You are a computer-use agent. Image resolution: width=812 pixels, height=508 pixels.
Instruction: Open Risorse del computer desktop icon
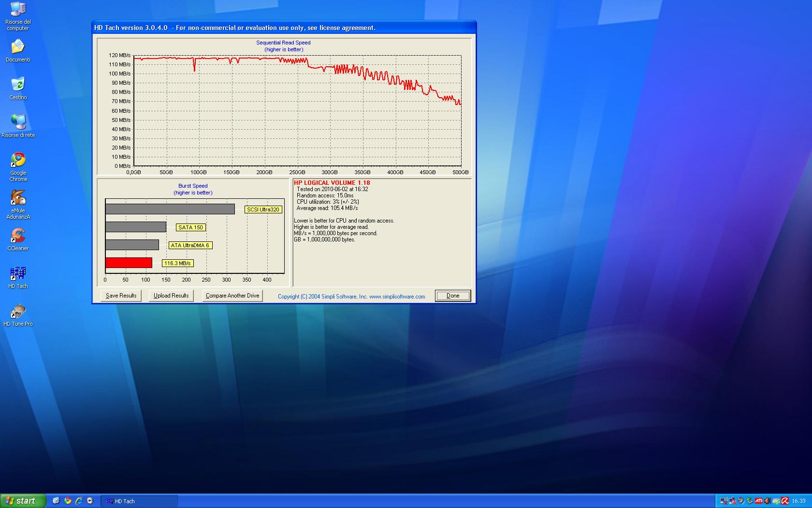pyautogui.click(x=18, y=16)
